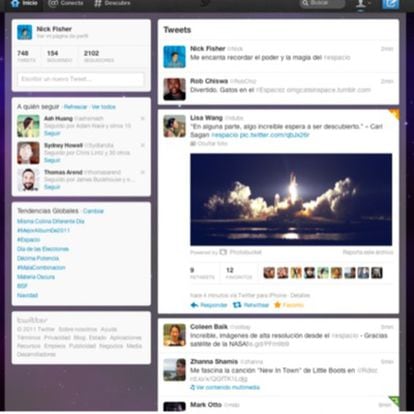Viewport: 414px width, 414px height.
Task: Toggle favorite star on Lisa Wang's tweet
Action: pos(289,305)
